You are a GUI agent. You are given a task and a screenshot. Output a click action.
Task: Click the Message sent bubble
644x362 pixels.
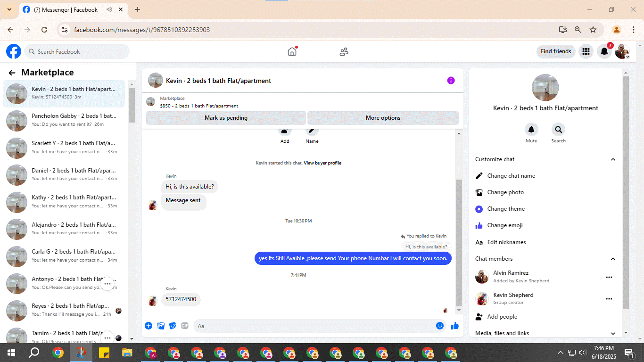(183, 201)
